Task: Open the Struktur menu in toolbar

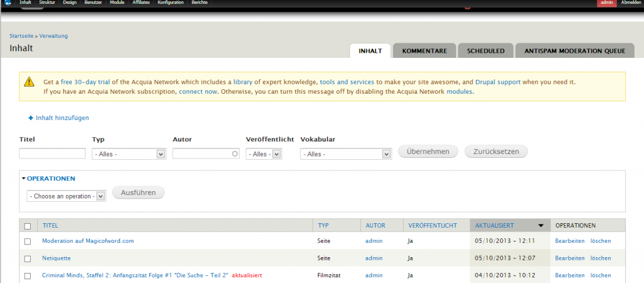Action: pyautogui.click(x=47, y=3)
